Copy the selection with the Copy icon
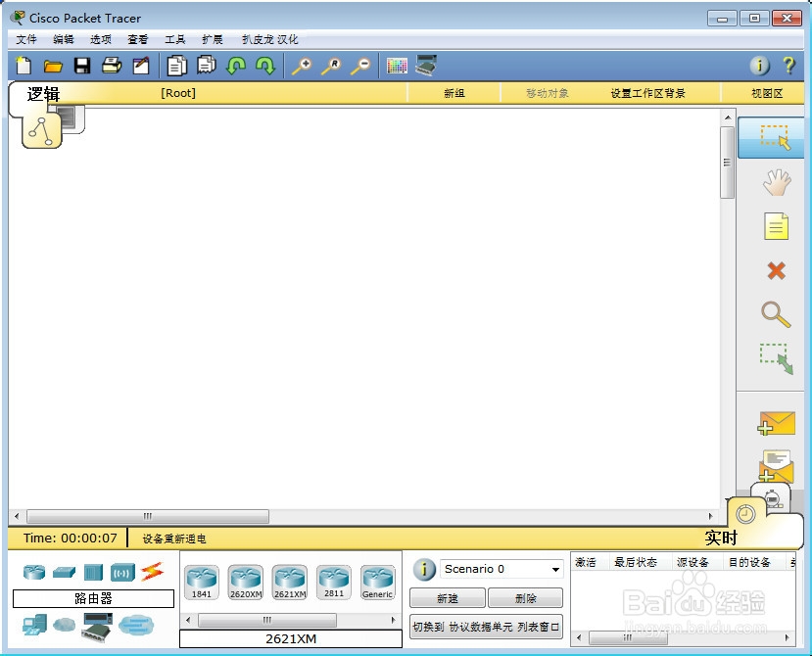 pos(176,66)
